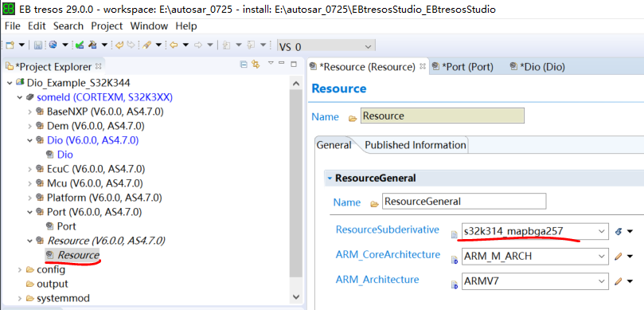The width and height of the screenshot is (644, 310).
Task: Expand the Platform module node
Action: 29,198
